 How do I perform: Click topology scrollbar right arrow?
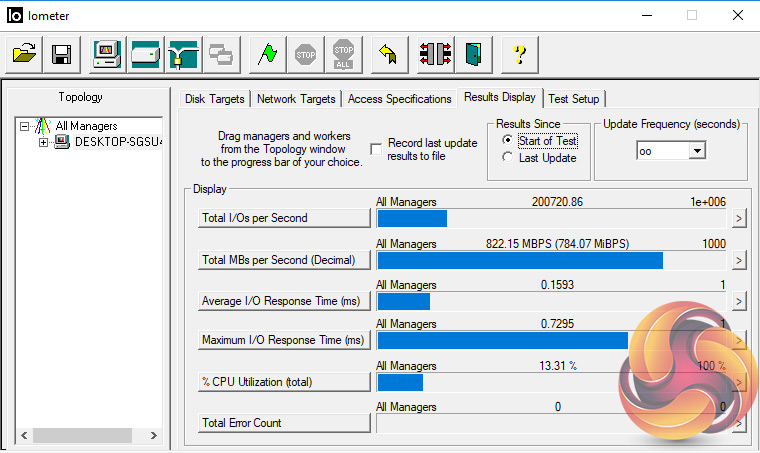point(154,435)
